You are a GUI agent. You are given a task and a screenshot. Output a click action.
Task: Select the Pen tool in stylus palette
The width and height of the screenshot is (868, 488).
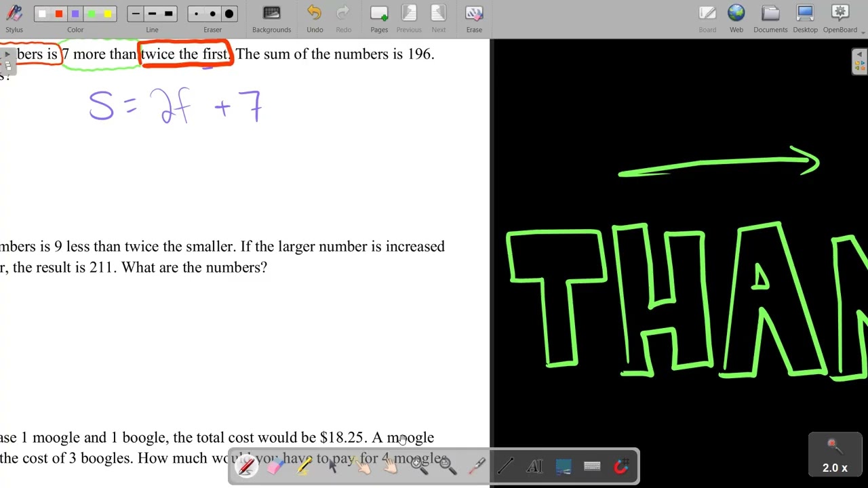[246, 466]
